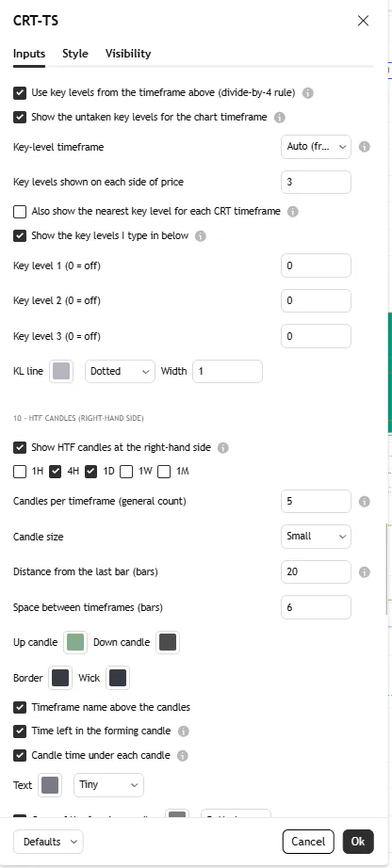Toggle Show the untaken key levels checkbox
Viewport: 392px width, 868px height.
pyautogui.click(x=20, y=117)
